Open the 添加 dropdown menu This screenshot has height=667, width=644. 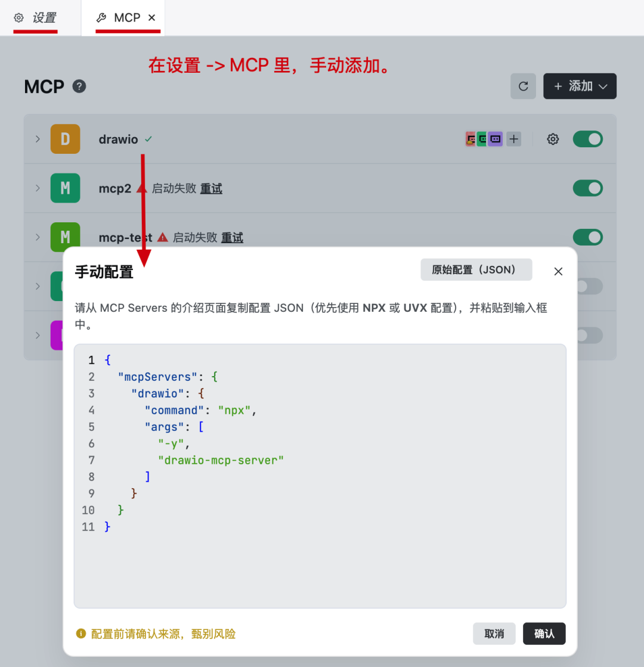[x=579, y=86]
